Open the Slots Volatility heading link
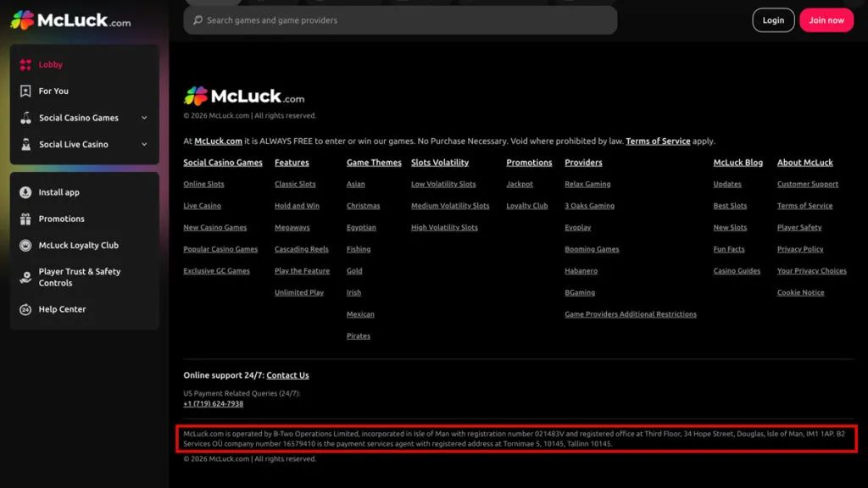 click(x=440, y=163)
